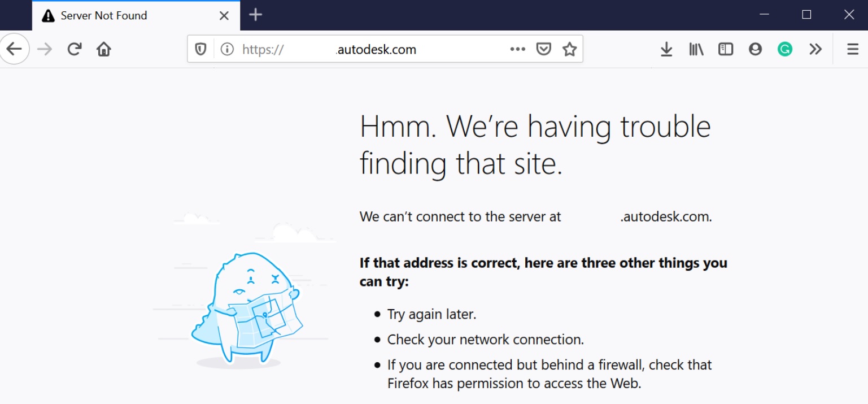
Task: Open the tracking protection shield panel
Action: (x=200, y=49)
